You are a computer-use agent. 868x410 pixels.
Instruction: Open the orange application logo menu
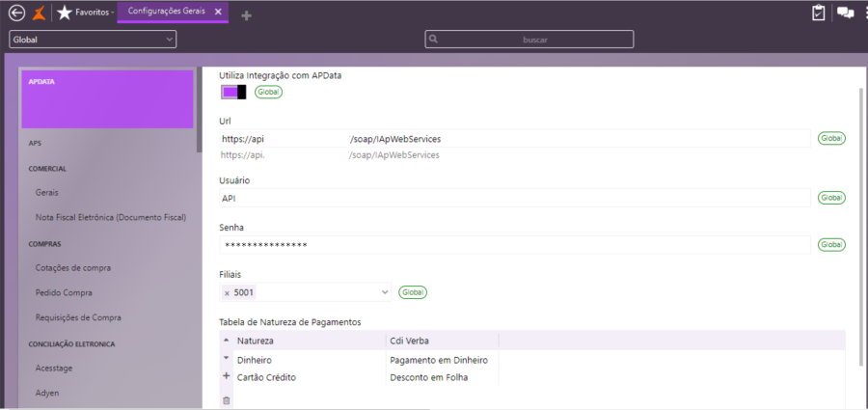coord(39,13)
